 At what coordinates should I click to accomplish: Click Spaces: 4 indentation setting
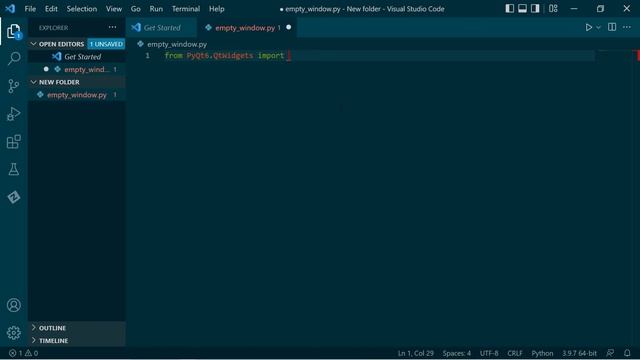456,353
